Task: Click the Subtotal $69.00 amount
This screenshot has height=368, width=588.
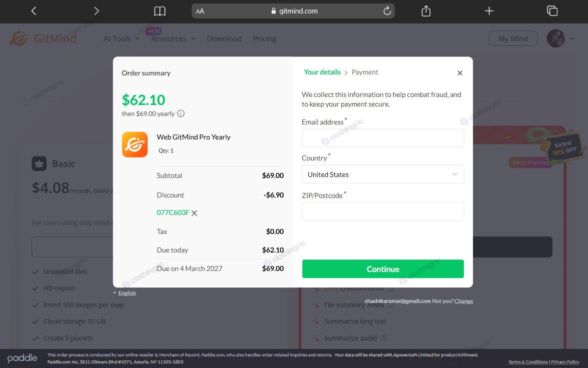Action: coord(273,175)
